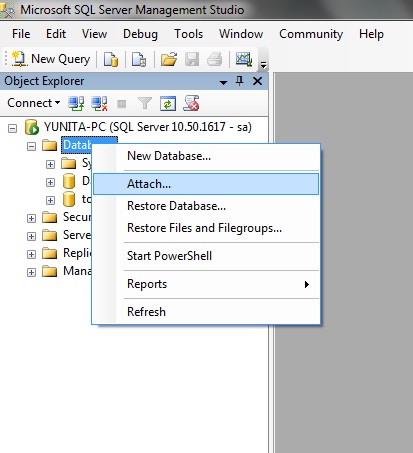Expand the Replication folder node
413x453 pixels.
[x=32, y=254]
